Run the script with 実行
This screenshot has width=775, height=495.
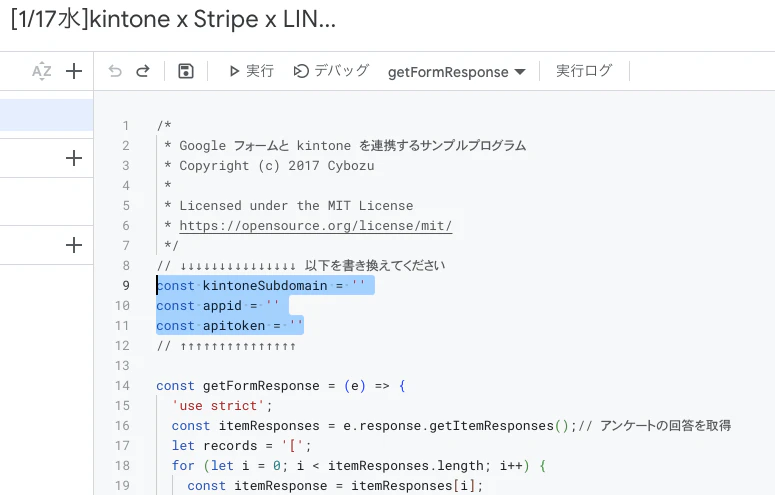(x=252, y=71)
